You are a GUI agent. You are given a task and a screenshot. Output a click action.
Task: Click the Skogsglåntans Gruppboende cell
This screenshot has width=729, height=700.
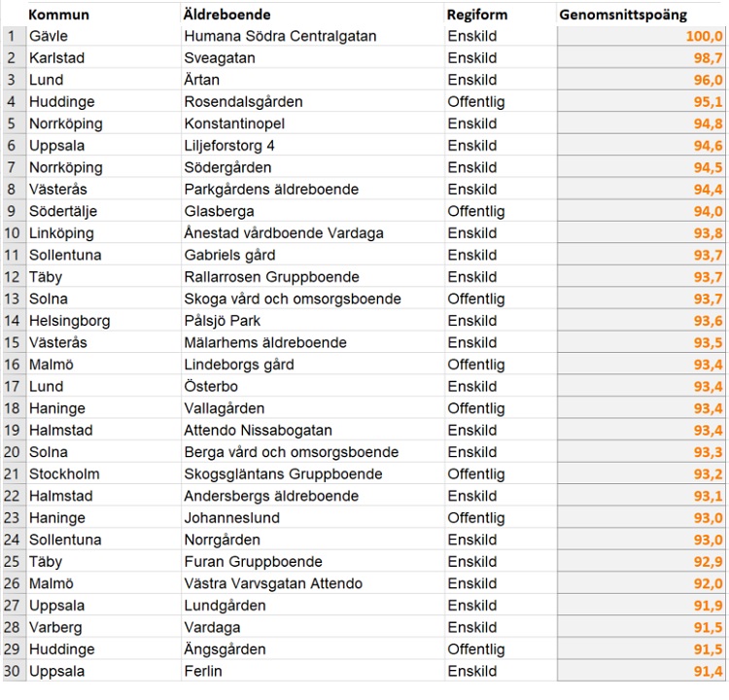pos(283,474)
